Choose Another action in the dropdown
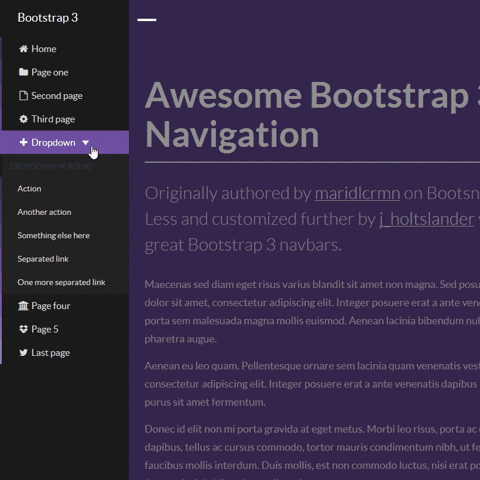 [x=44, y=212]
